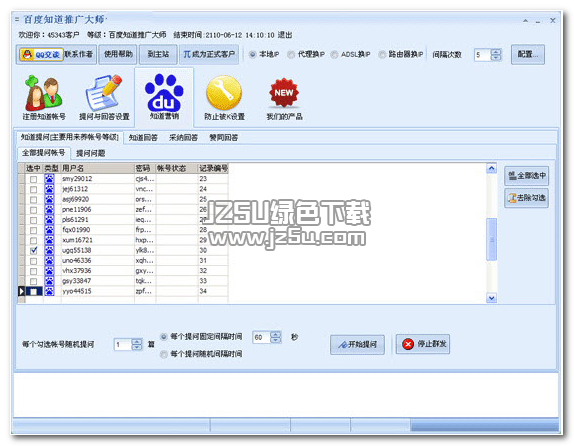Open the 防止被K设置 wrench icon
Screen dimensions: 574x446
[224, 97]
